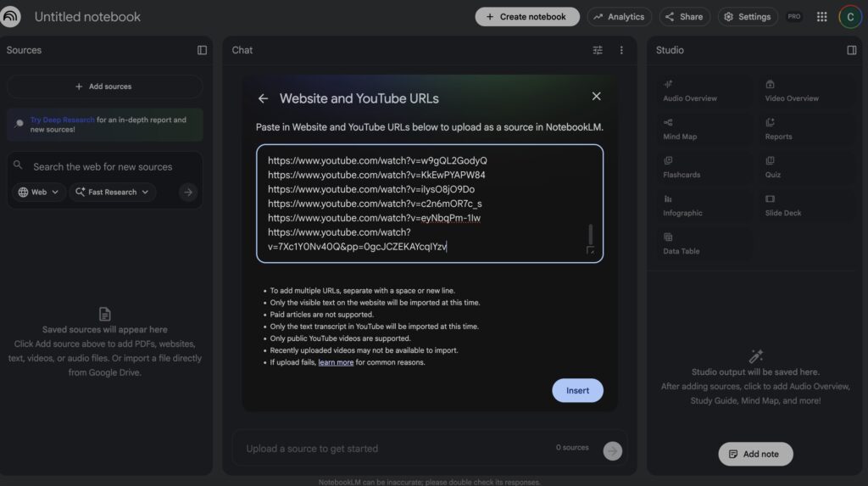The image size is (868, 486).
Task: Open chat configuration sliders icon
Action: [598, 50]
